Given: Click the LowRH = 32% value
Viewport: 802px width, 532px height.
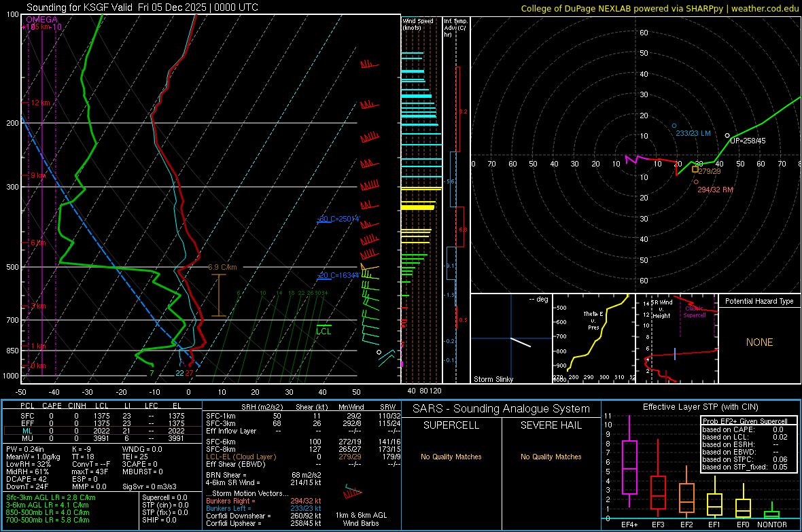Looking at the screenshot, I should coord(29,464).
